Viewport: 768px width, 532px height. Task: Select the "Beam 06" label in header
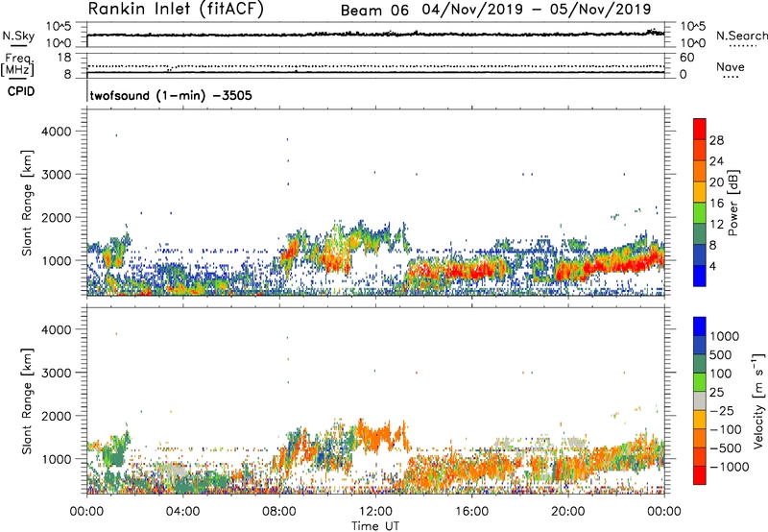click(374, 11)
